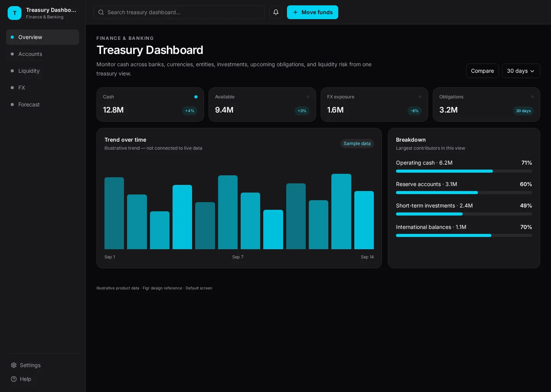Click the 70% value for International balances

(x=526, y=227)
